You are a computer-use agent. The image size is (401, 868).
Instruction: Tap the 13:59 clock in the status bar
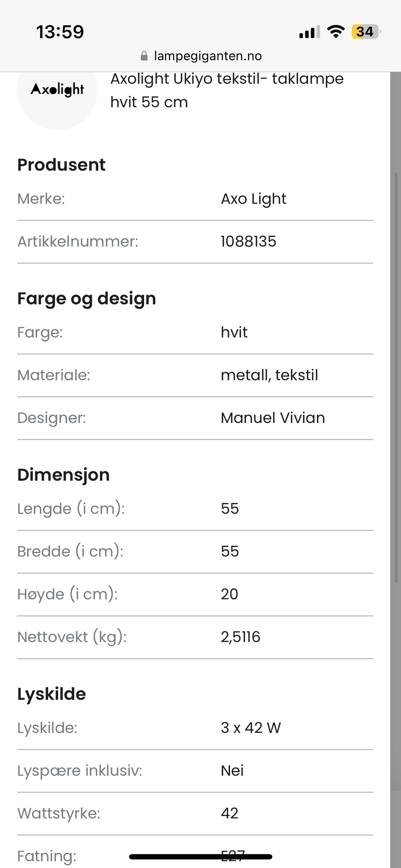[60, 32]
